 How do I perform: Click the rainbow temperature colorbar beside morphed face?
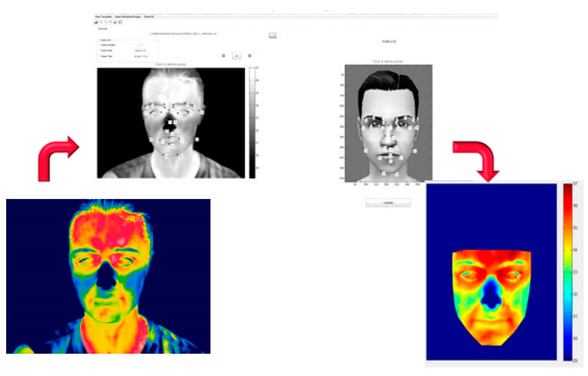pyautogui.click(x=567, y=272)
